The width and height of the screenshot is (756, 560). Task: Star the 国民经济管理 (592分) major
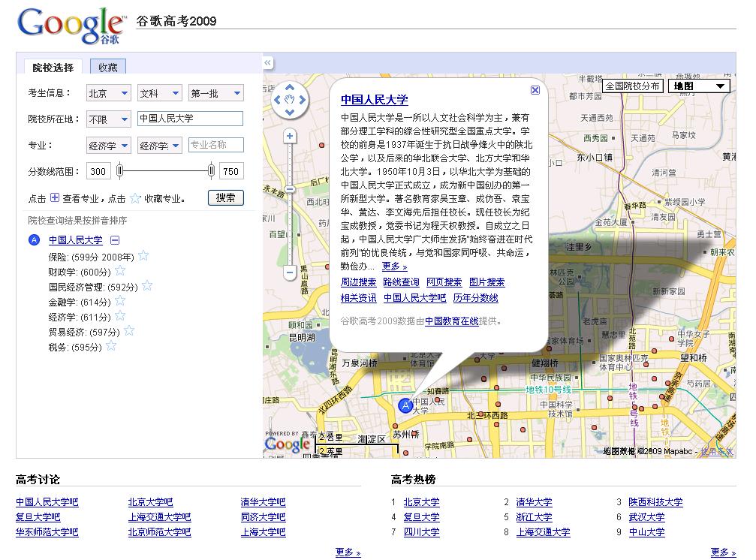147,285
